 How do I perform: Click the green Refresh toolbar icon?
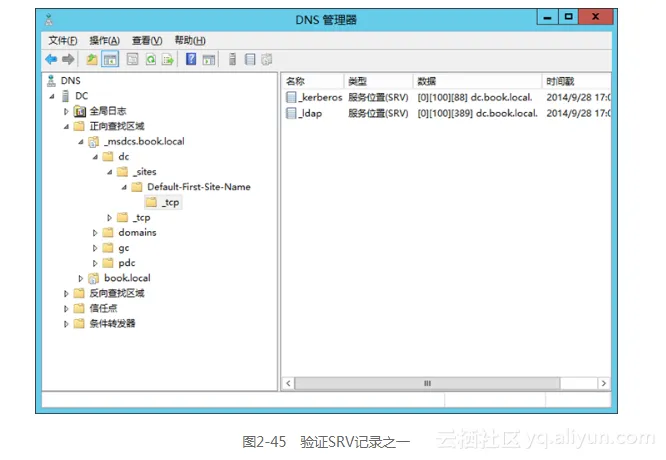coord(151,59)
